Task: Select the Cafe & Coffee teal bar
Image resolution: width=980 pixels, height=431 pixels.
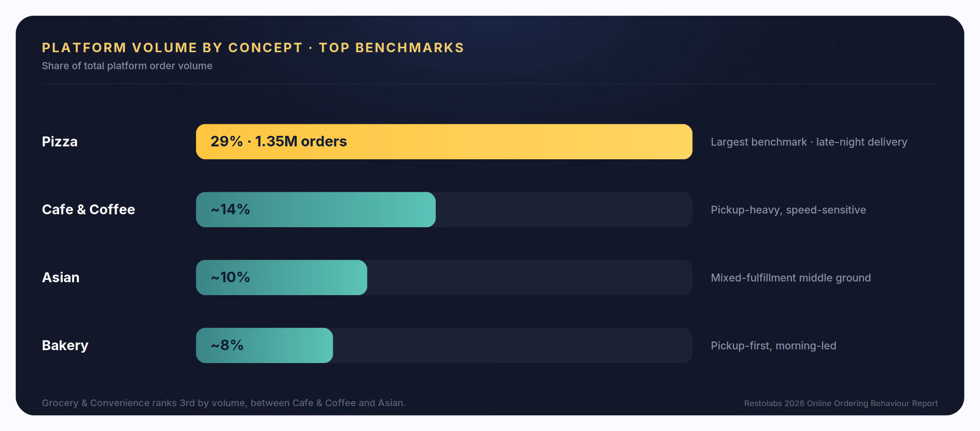Action: [x=316, y=210]
